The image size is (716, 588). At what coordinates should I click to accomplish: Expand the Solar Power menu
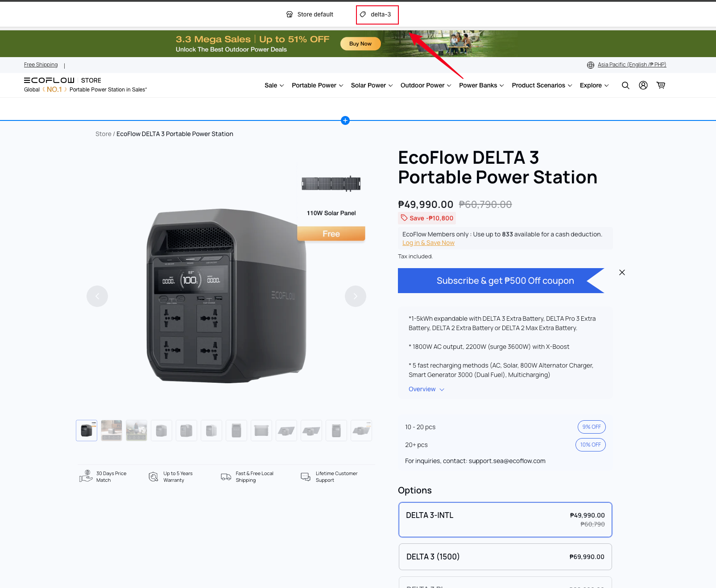tap(372, 85)
